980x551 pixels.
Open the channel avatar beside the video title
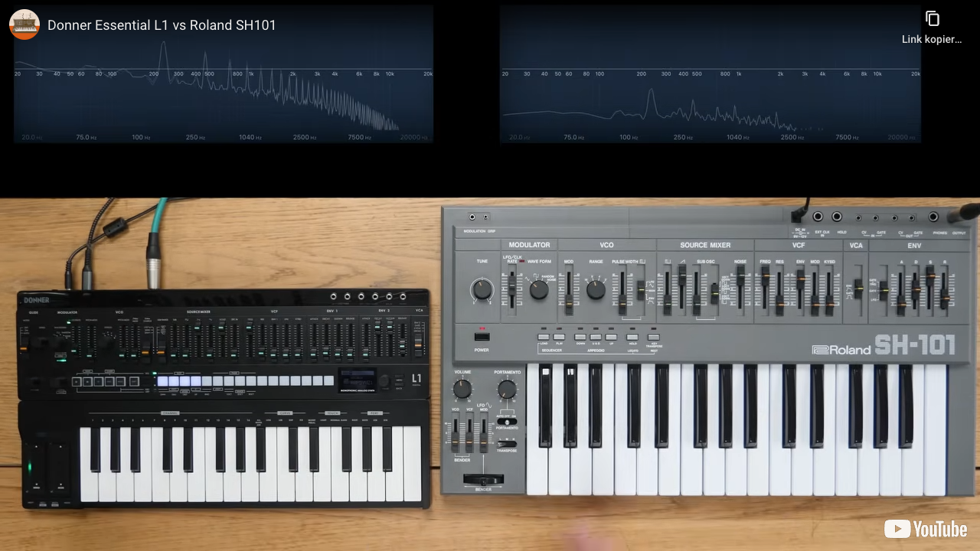point(24,24)
